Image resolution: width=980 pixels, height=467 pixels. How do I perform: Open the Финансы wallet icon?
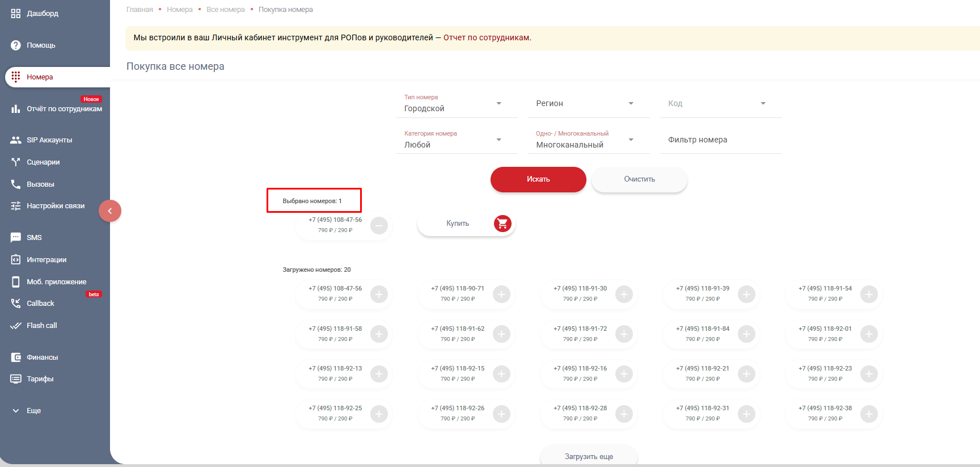[x=16, y=357]
